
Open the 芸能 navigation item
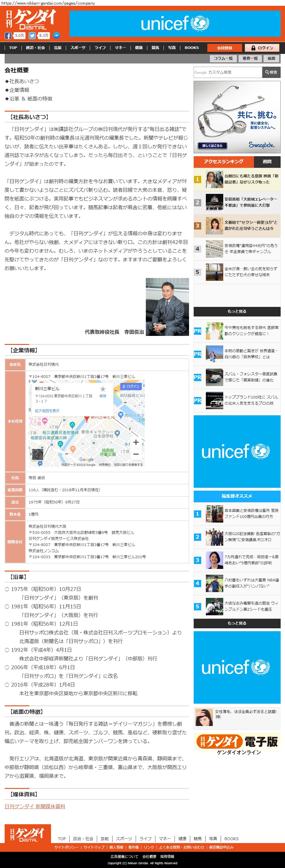(x=58, y=48)
